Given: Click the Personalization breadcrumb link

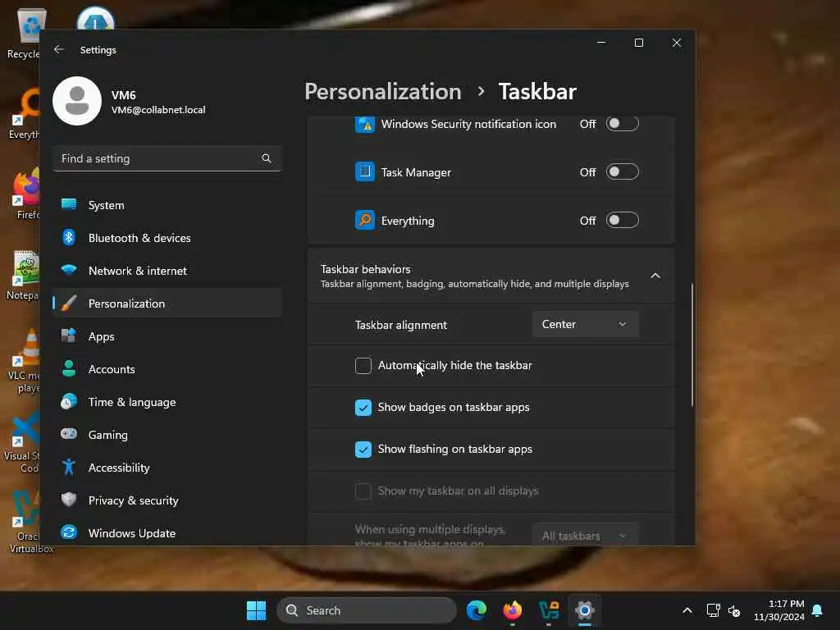Looking at the screenshot, I should click(x=382, y=91).
